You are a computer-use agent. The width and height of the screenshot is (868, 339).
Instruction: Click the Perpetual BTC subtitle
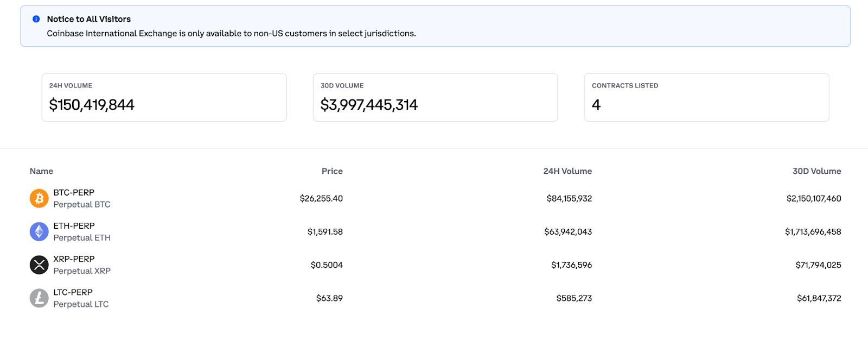[x=82, y=204]
